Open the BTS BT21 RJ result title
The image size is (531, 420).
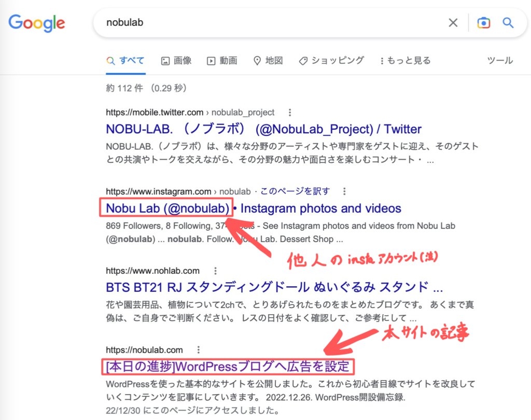point(274,287)
